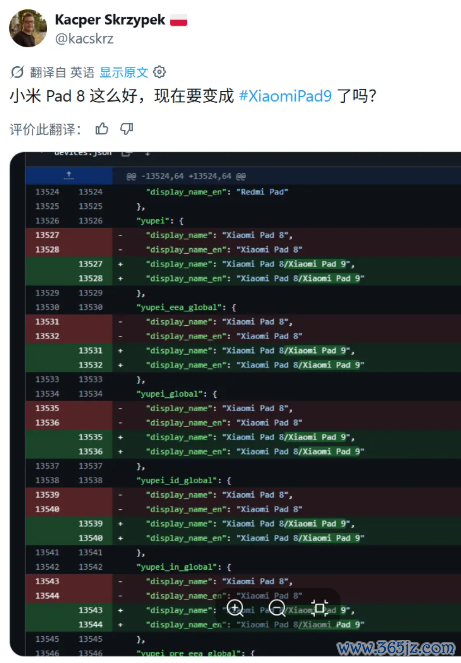Click removed line number 13535
Image resolution: width=461 pixels, height=663 pixels.
point(47,408)
